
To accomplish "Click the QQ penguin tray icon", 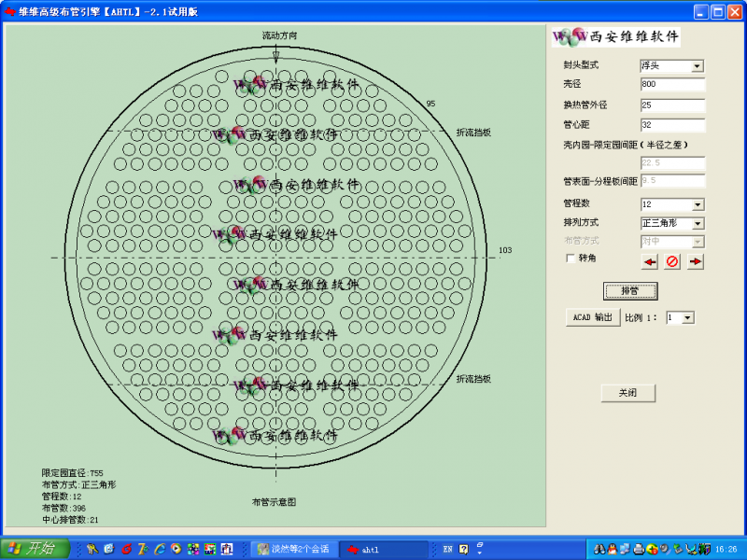I will point(613,549).
